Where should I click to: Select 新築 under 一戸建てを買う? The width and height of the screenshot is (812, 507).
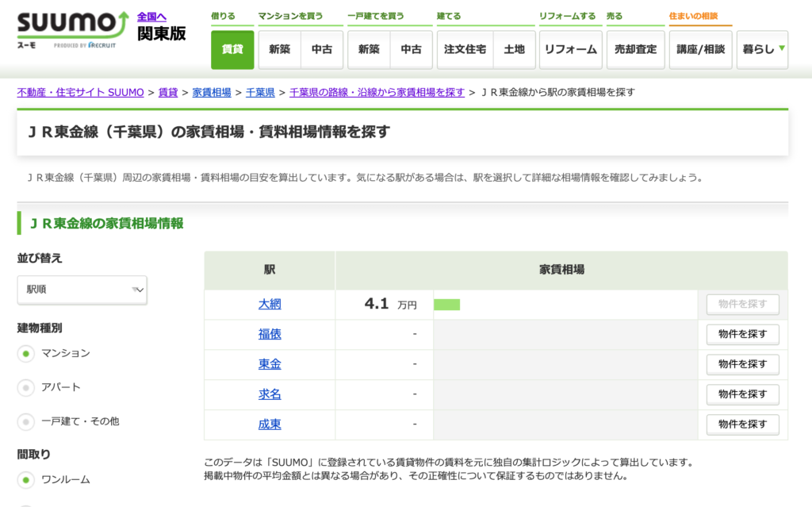coord(369,50)
